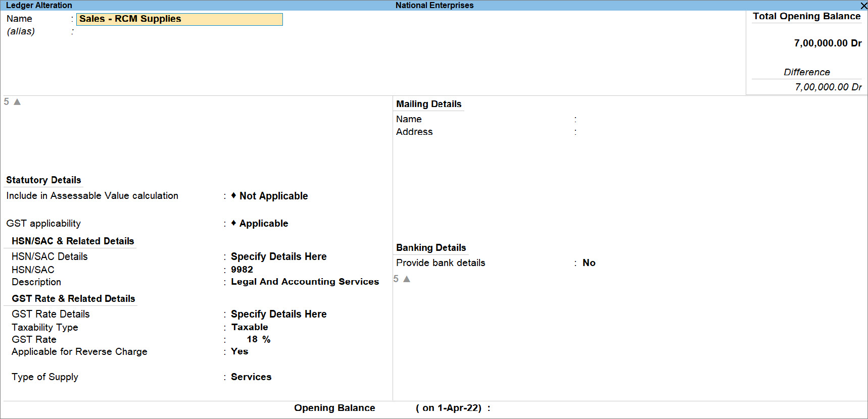Image resolution: width=868 pixels, height=419 pixels.
Task: Click Statutory Details heading
Action: coord(43,180)
